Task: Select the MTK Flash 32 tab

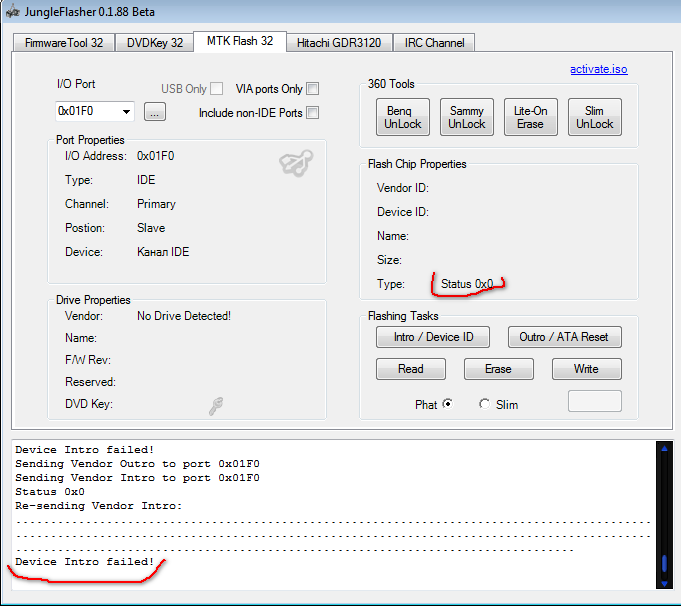Action: 240,41
